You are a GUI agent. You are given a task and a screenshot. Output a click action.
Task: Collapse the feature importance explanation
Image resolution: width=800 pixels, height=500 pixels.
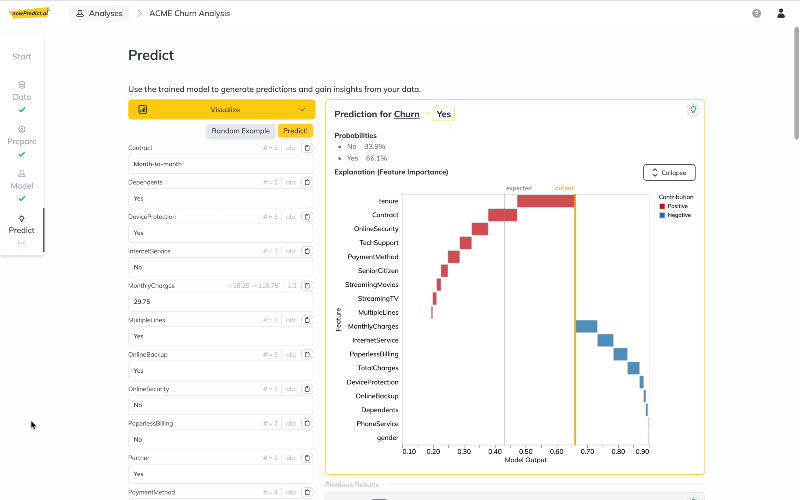[669, 172]
